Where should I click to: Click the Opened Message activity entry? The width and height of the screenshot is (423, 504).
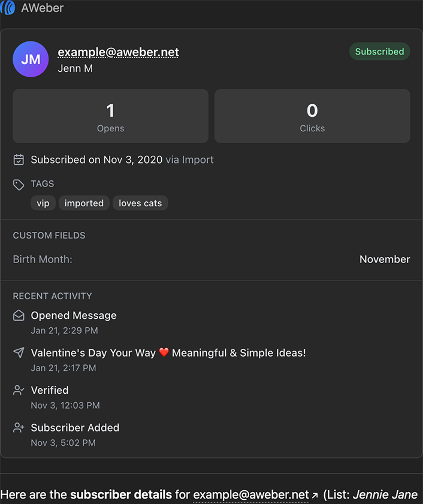coord(74,315)
